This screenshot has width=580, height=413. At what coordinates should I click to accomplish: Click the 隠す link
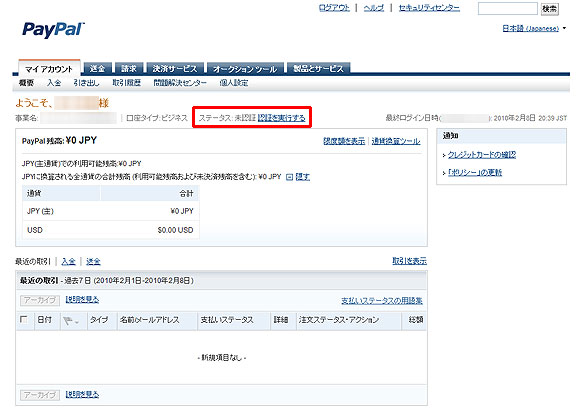pos(303,177)
